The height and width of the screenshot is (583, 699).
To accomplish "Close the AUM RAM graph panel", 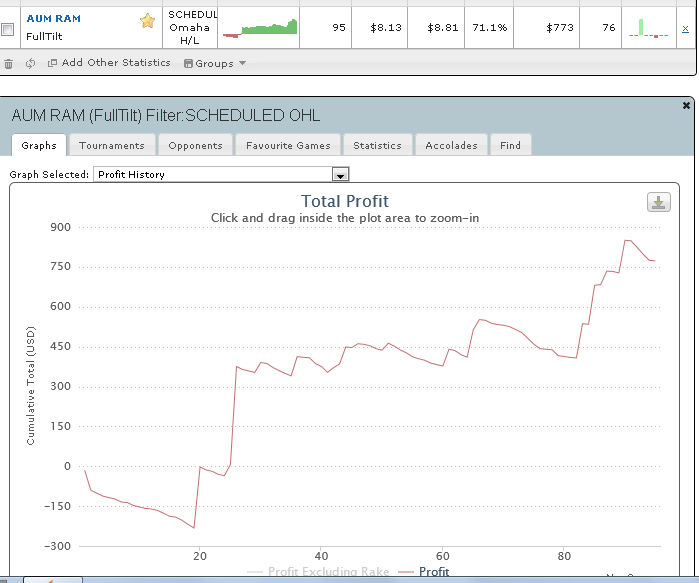I will tap(686, 106).
